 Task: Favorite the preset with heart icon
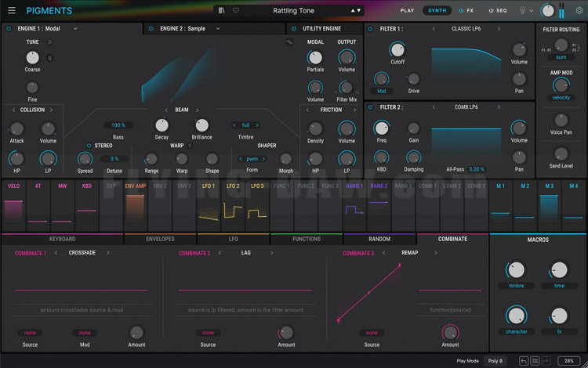point(236,10)
